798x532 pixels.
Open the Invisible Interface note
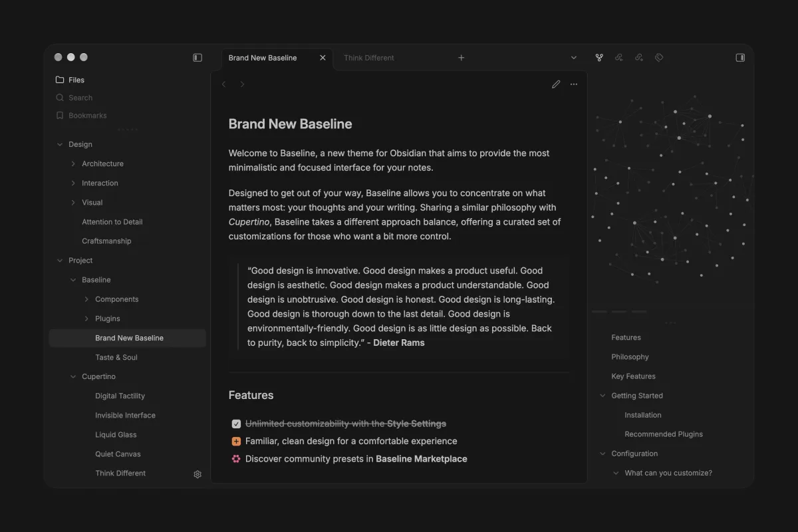tap(125, 415)
